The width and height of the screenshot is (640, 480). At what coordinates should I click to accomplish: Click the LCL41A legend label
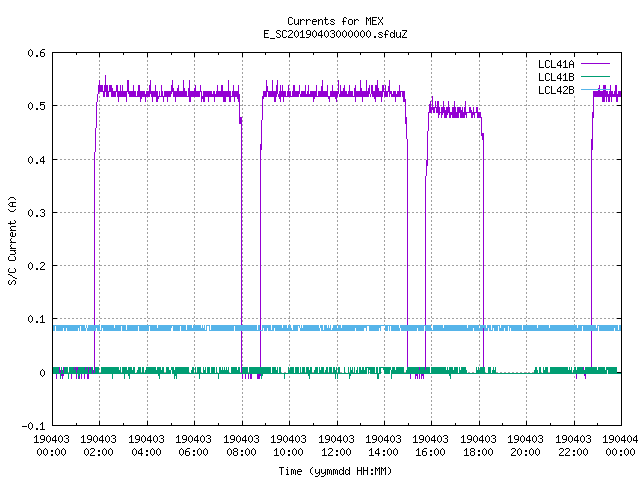click(556, 64)
